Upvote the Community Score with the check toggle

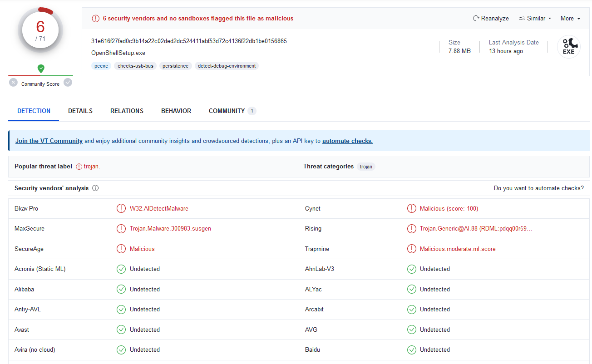tap(68, 83)
